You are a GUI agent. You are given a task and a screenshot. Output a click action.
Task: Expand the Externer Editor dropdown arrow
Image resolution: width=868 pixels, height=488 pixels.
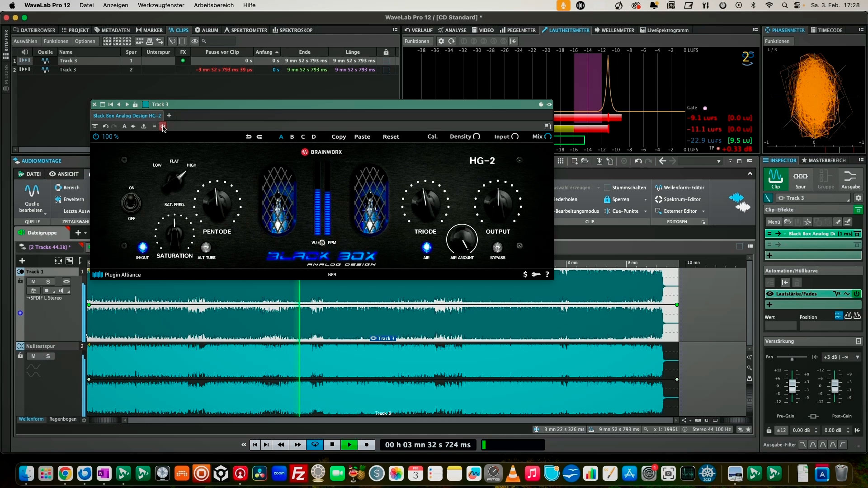tap(703, 211)
